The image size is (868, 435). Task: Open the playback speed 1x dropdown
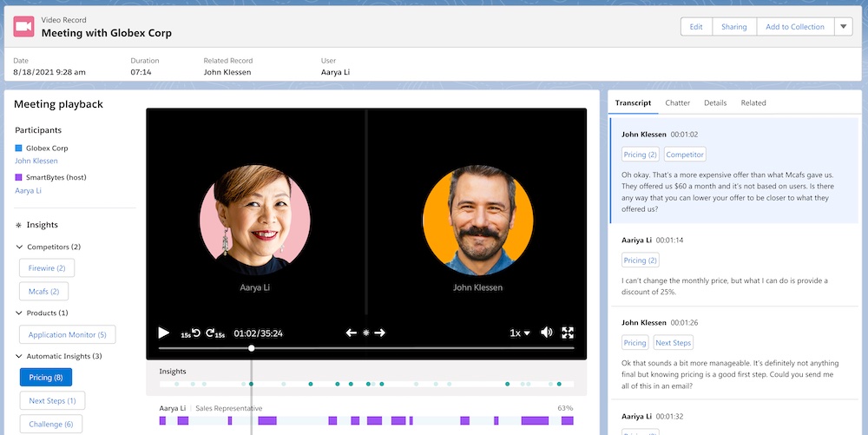tap(520, 333)
